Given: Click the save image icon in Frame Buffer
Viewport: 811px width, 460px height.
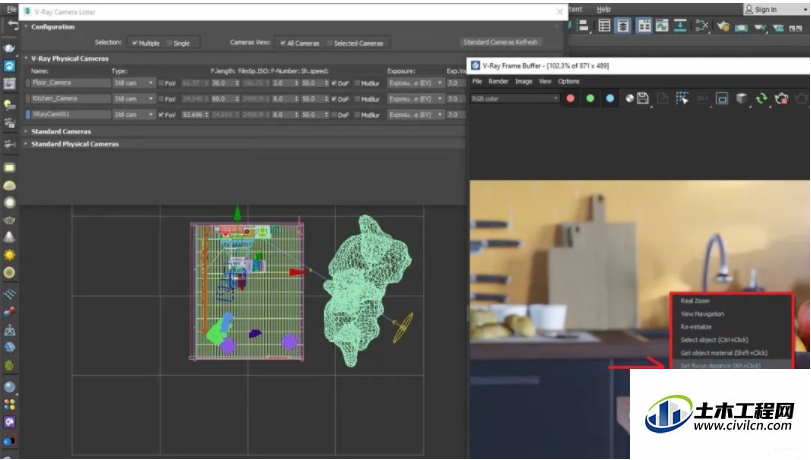Looking at the screenshot, I should click(x=643, y=98).
